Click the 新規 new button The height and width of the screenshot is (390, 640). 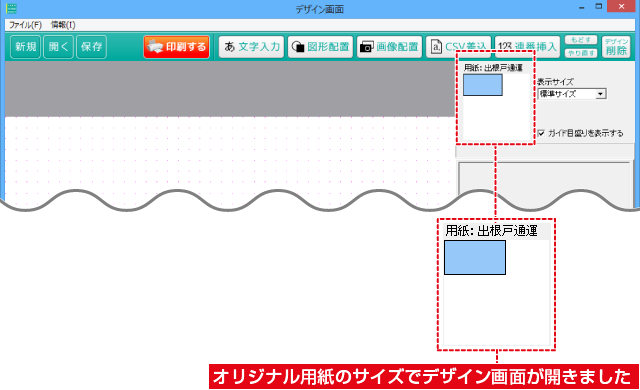pyautogui.click(x=25, y=47)
